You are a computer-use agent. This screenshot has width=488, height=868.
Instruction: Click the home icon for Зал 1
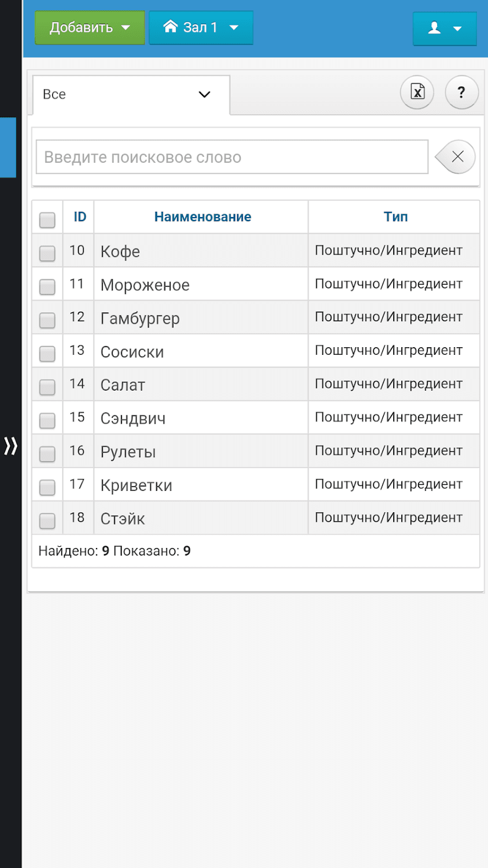(x=170, y=27)
